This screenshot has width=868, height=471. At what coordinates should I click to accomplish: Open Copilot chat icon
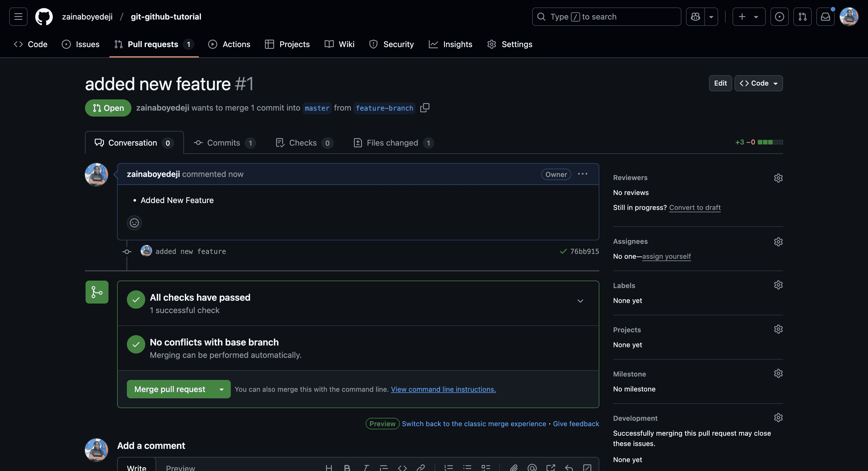(x=695, y=17)
